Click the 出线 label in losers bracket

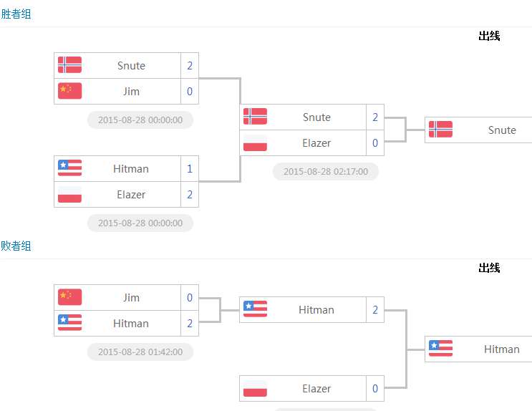pos(489,268)
